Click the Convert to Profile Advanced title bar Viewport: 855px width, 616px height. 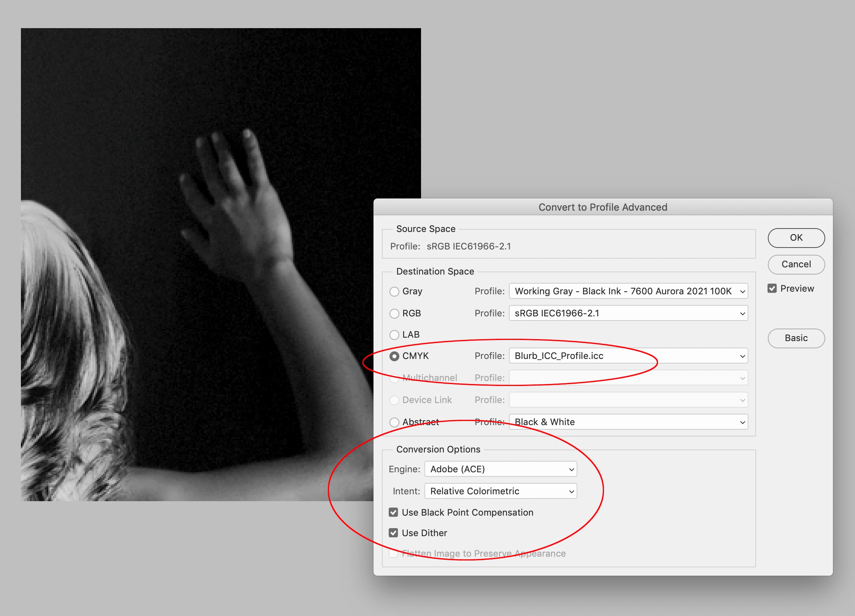point(603,207)
